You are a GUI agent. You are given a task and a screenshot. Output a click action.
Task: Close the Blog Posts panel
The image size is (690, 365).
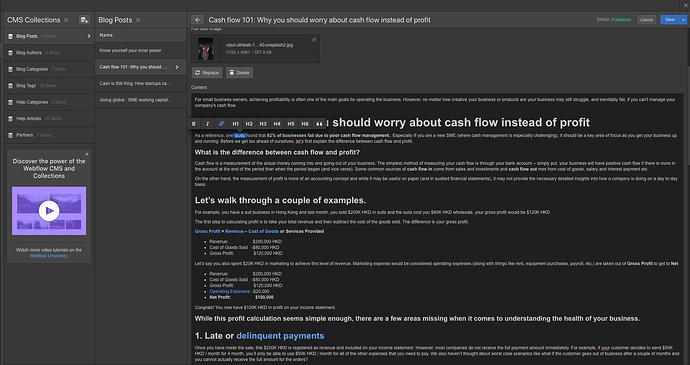(138, 20)
